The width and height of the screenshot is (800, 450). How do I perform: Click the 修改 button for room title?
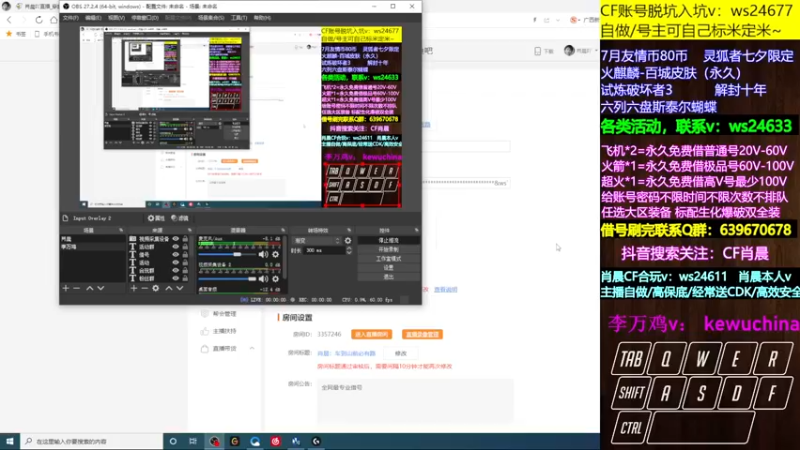[401, 353]
